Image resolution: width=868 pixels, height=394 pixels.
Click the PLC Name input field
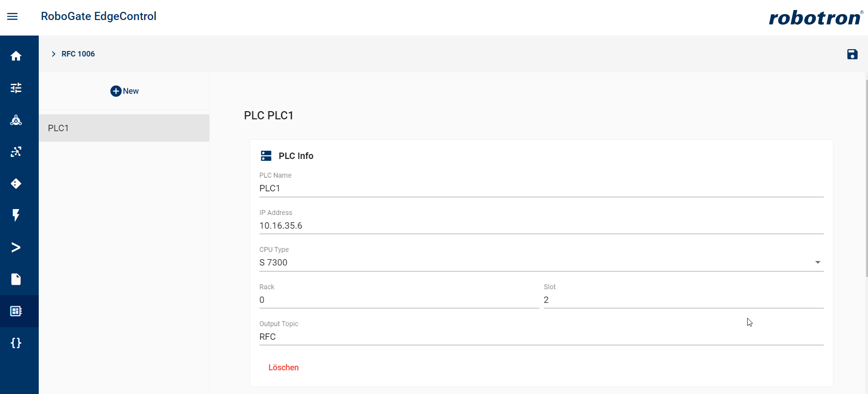click(x=541, y=189)
